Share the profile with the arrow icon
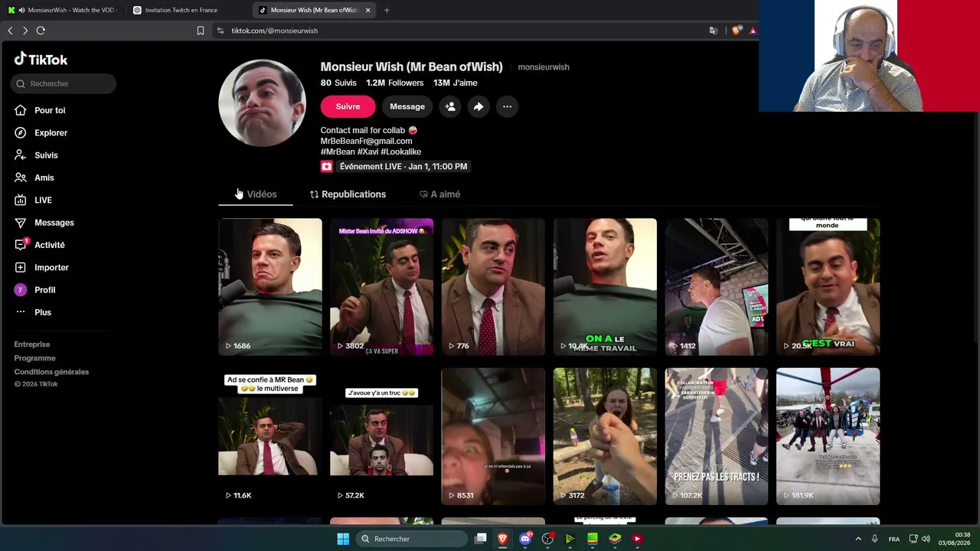Screen dimensions: 980x551 pos(479,106)
